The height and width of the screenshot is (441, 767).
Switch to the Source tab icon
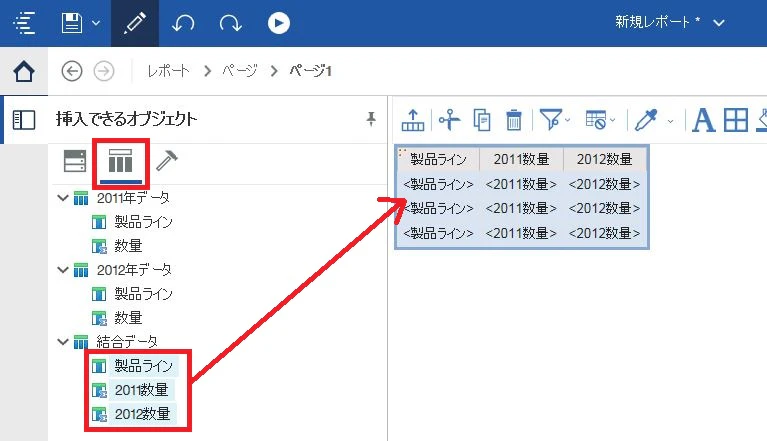click(x=75, y=161)
